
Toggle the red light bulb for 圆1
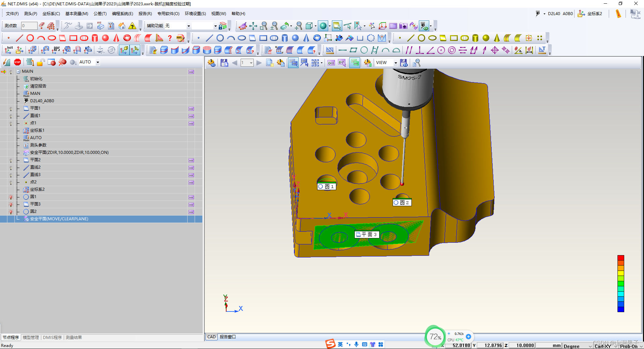[x=11, y=197]
